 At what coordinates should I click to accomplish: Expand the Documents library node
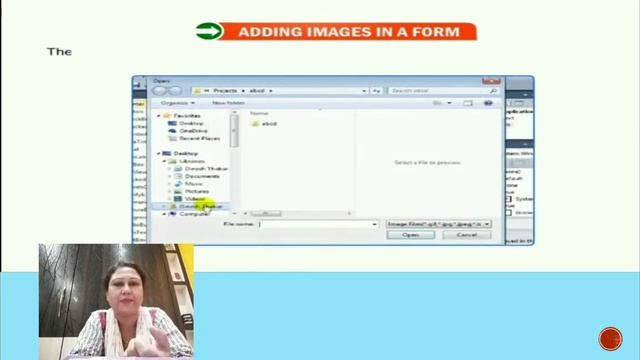point(170,176)
